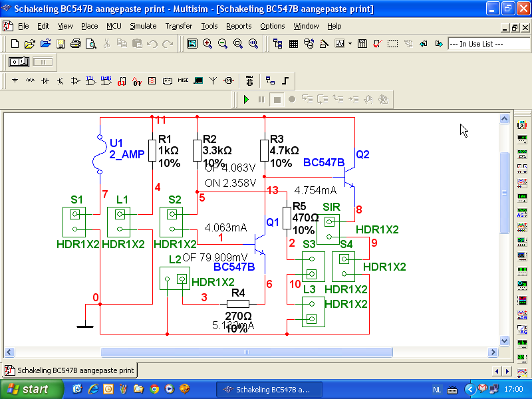The width and height of the screenshot is (532, 399).
Task: Select the Schakeling BC547B aangepaste print tab
Action: (x=70, y=370)
